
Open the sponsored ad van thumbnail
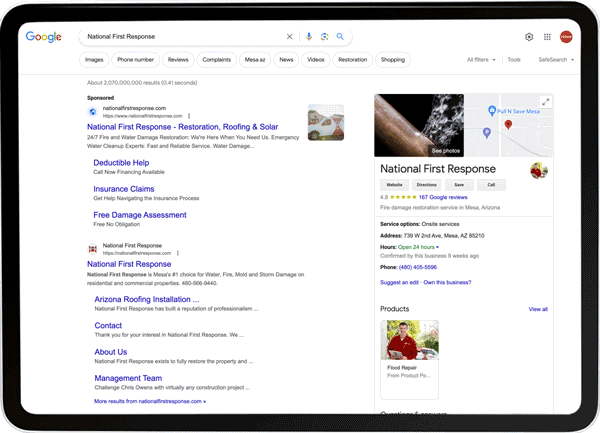pos(326,122)
